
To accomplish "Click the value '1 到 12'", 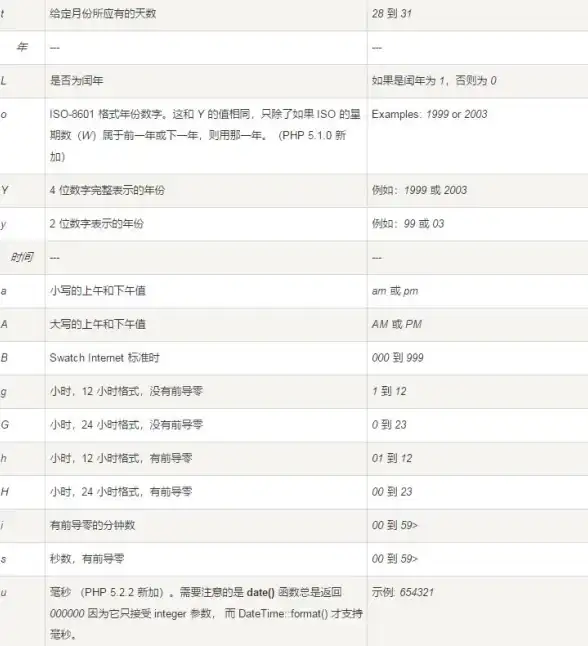I will [389, 391].
